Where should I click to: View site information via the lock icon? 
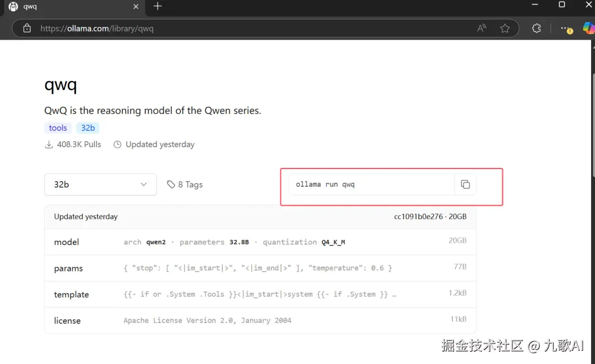[27, 29]
